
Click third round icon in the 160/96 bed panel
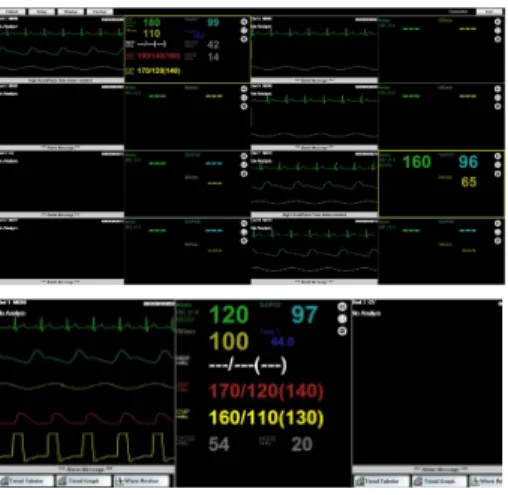498,174
